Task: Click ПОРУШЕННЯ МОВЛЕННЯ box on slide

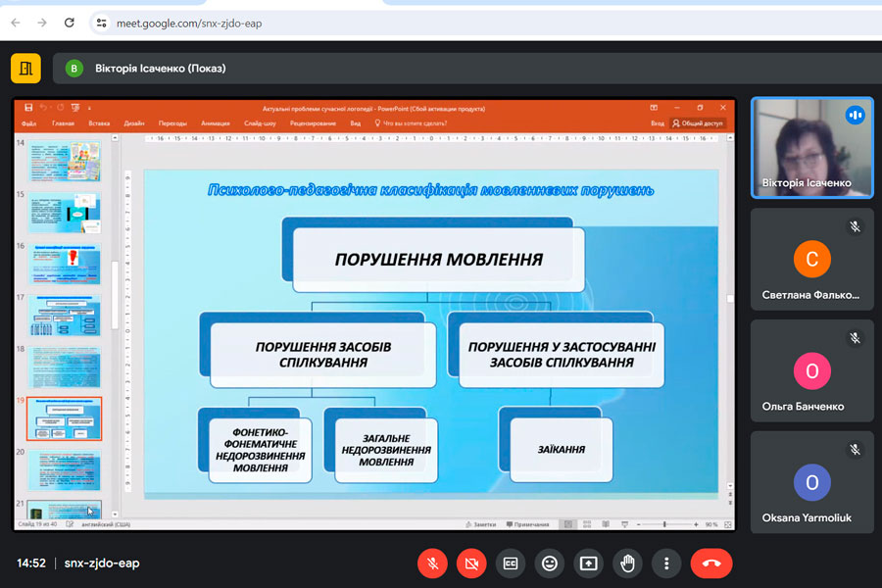Action: click(439, 260)
